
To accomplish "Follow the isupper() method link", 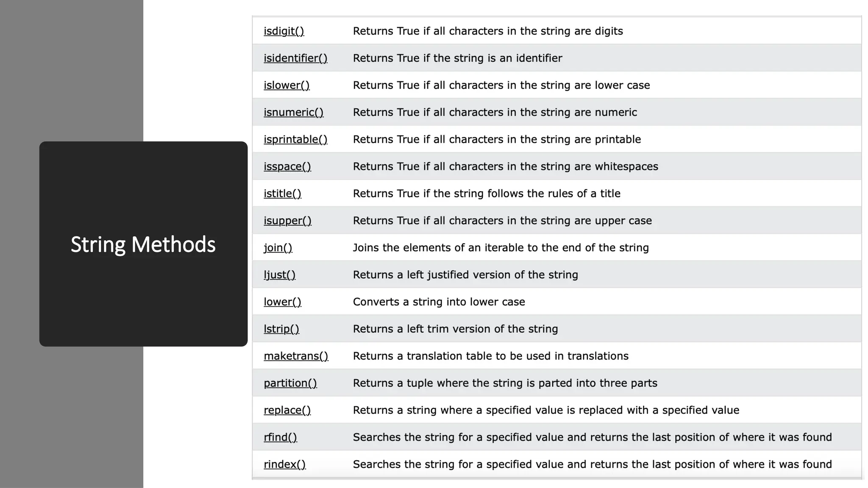I will pos(287,221).
